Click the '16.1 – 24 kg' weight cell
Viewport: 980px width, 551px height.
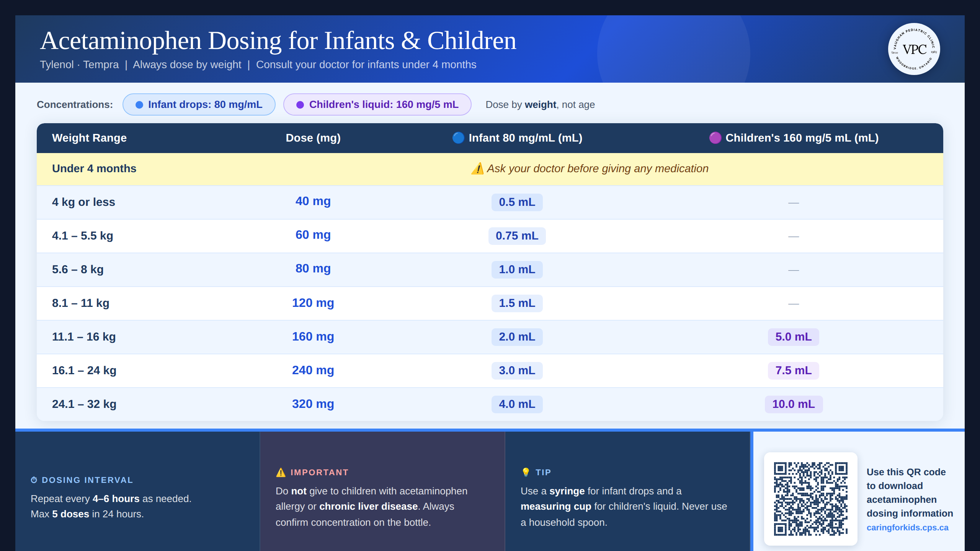point(84,370)
